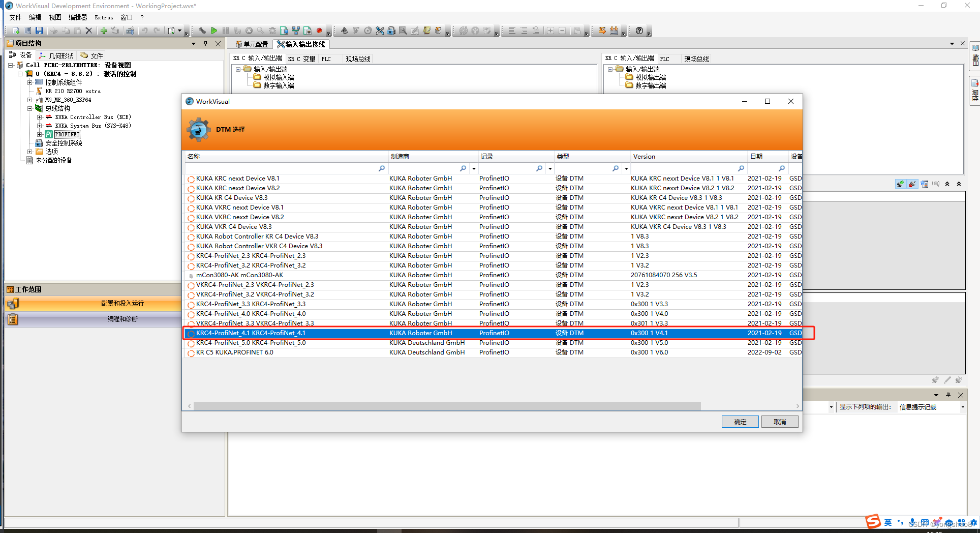Click the green plus Add icon

click(x=104, y=31)
